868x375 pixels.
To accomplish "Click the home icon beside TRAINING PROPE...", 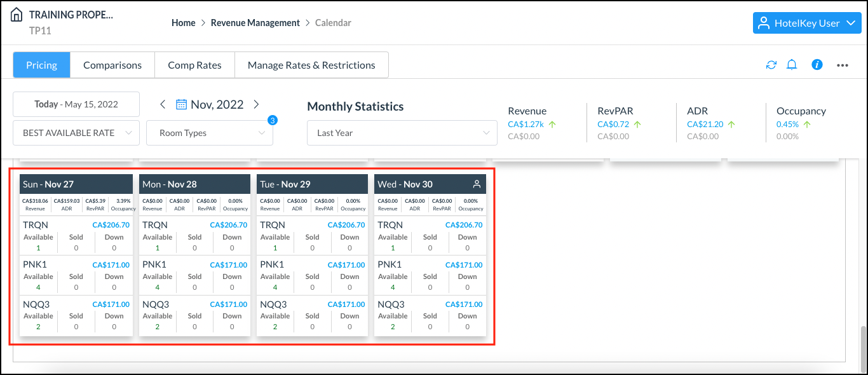I will [x=15, y=13].
